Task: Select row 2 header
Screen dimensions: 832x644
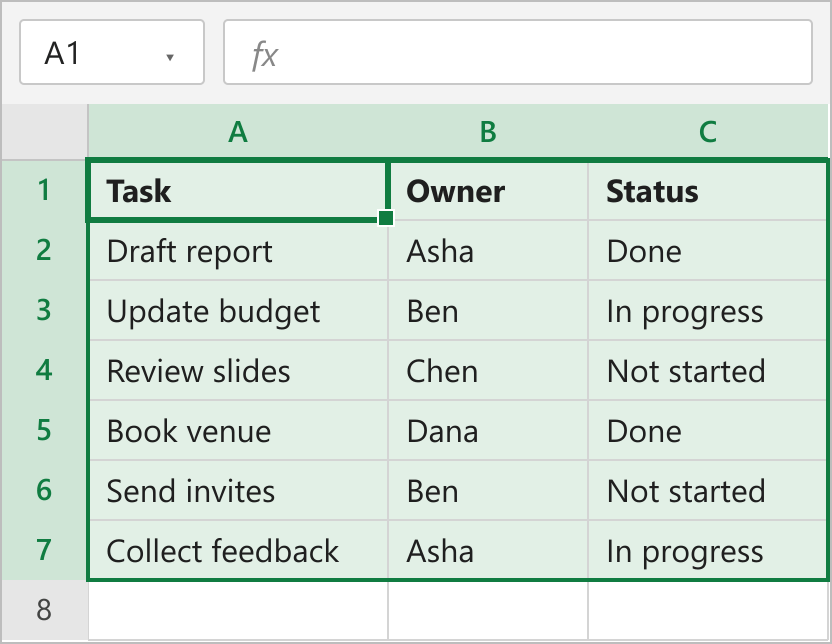Action: (x=45, y=250)
